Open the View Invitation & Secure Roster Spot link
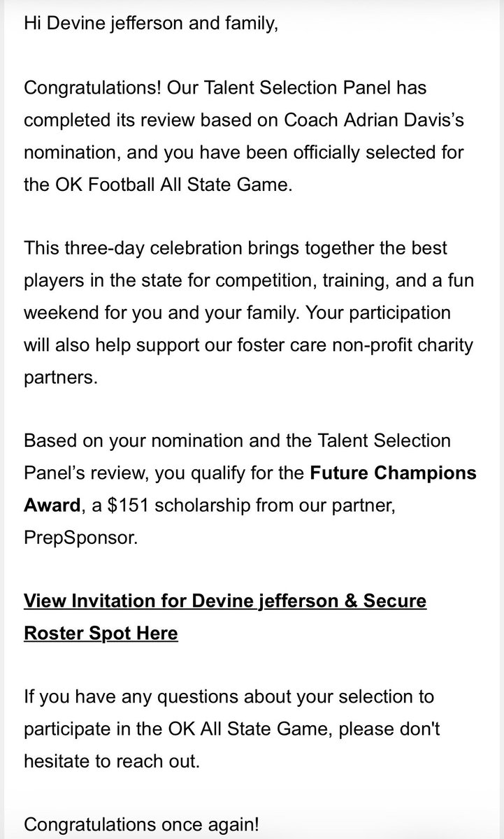The image size is (504, 839). click(x=225, y=617)
